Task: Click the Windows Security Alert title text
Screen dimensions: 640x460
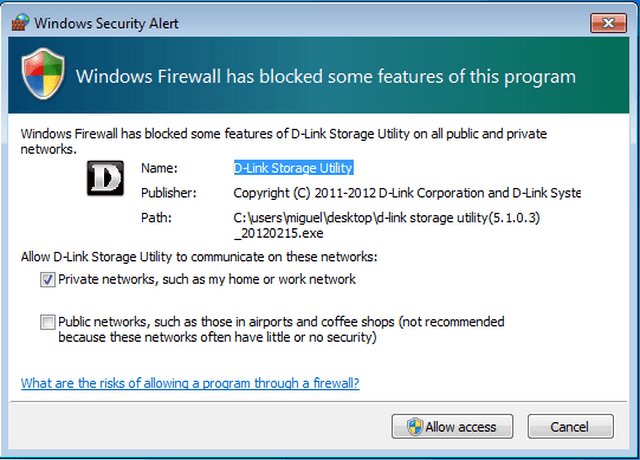Action: point(106,23)
